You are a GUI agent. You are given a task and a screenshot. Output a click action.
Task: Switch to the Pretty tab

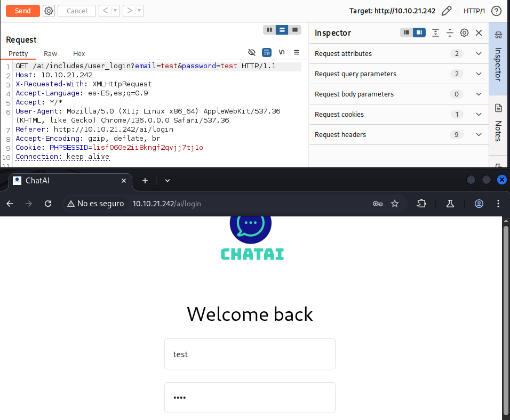pos(18,54)
